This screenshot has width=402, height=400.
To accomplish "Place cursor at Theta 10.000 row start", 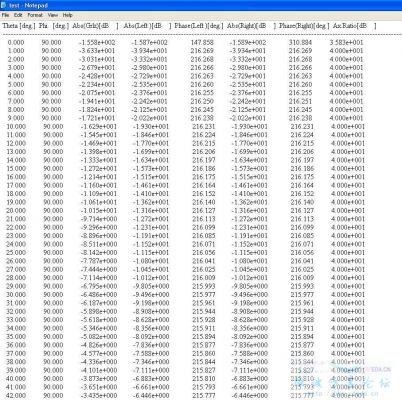I will coord(16,127).
